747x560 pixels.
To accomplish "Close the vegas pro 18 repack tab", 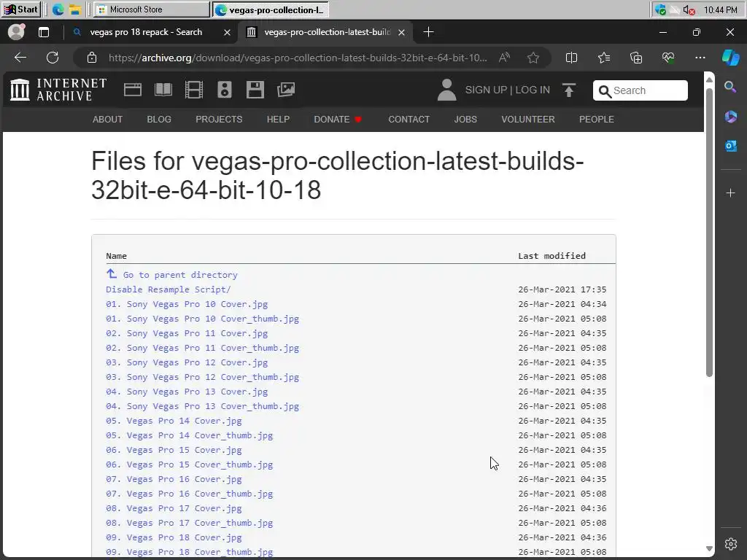I will [228, 32].
